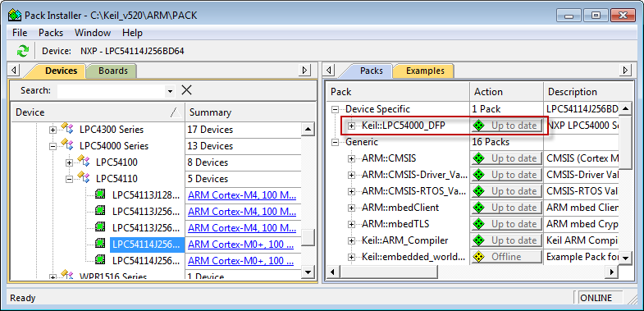The width and height of the screenshot is (644, 311).
Task: Open LPC54113J128 ARM Cortex-M4 summary link
Action: tap(242, 194)
